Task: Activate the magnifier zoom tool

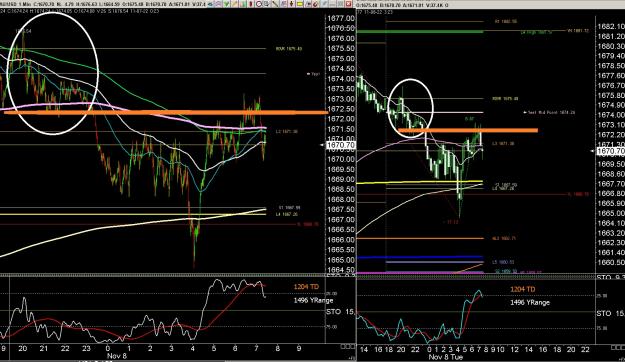Action: pos(266,4)
